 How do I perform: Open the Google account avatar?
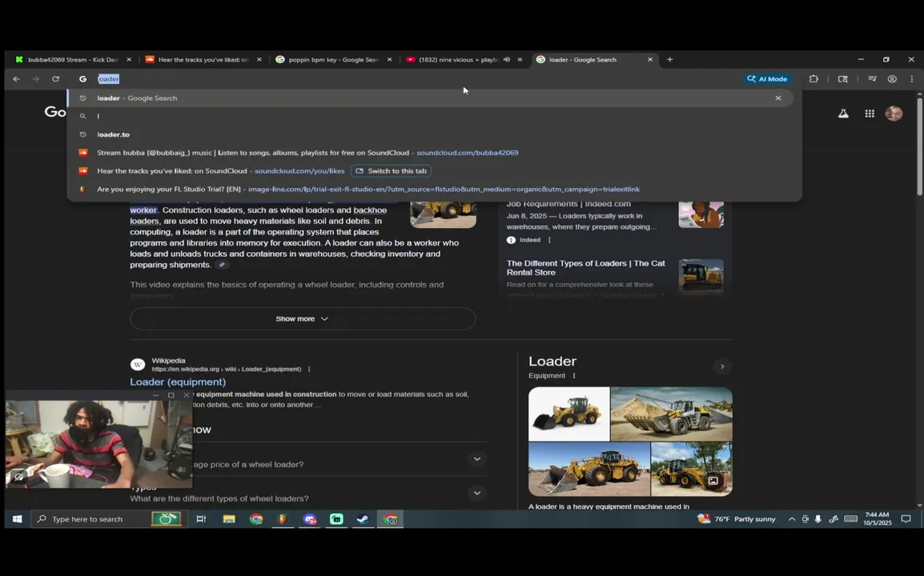tap(894, 113)
